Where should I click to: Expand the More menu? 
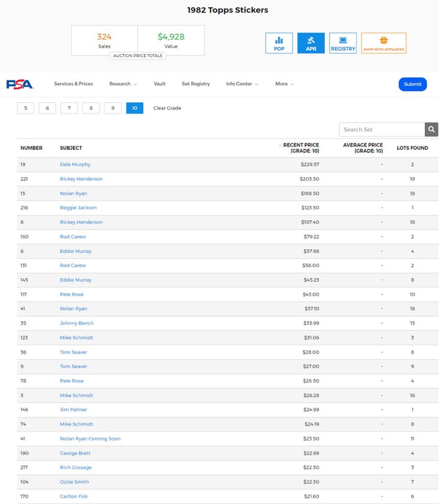[285, 84]
